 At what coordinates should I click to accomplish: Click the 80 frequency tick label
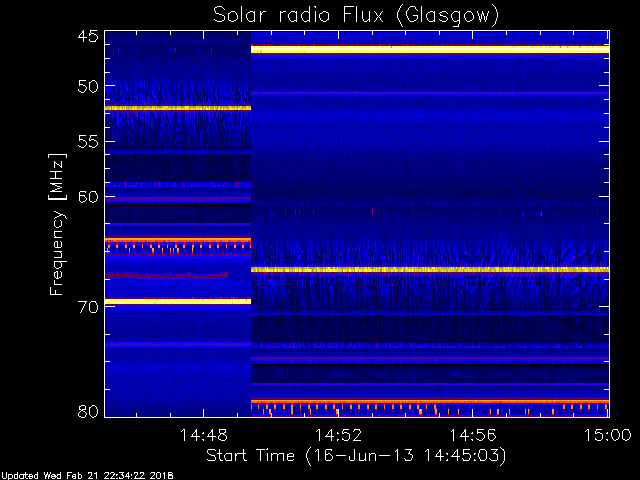(x=88, y=411)
